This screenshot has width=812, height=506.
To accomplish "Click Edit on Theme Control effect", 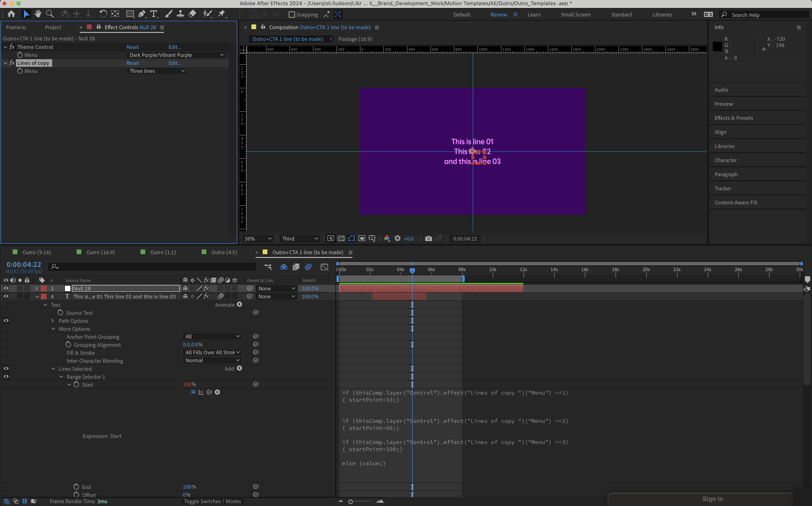I will 174,47.
